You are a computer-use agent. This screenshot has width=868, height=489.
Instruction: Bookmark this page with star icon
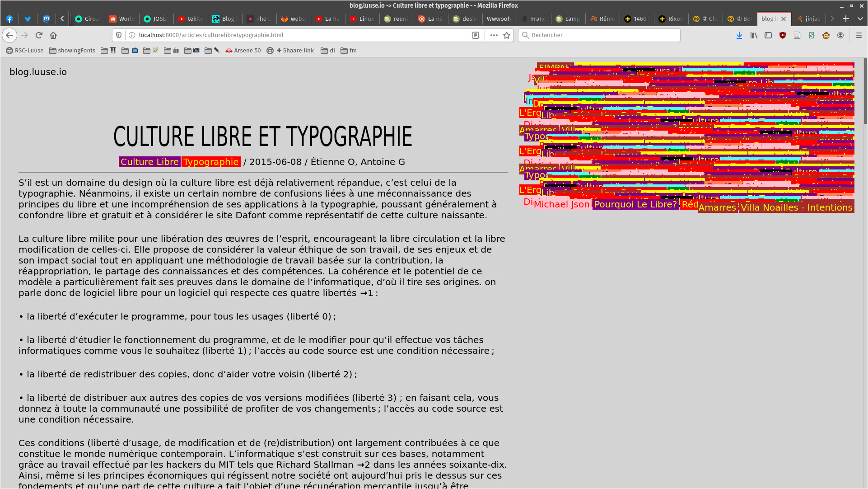[x=507, y=35]
